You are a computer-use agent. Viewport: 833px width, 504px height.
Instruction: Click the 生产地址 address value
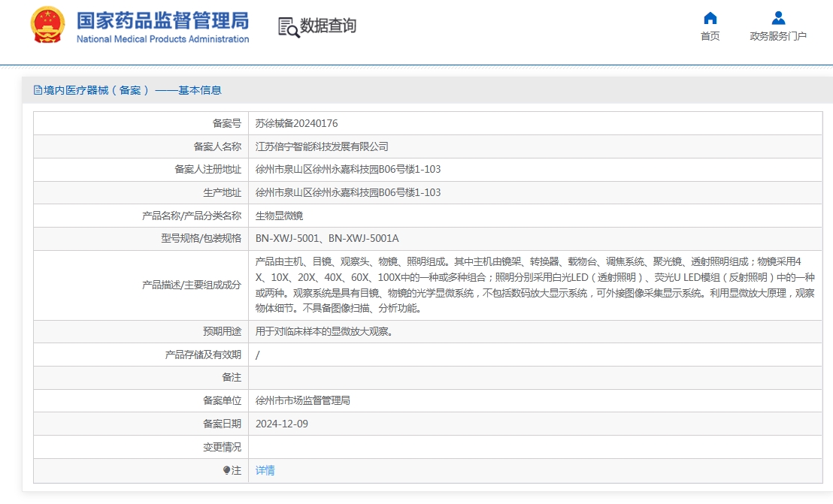(348, 192)
